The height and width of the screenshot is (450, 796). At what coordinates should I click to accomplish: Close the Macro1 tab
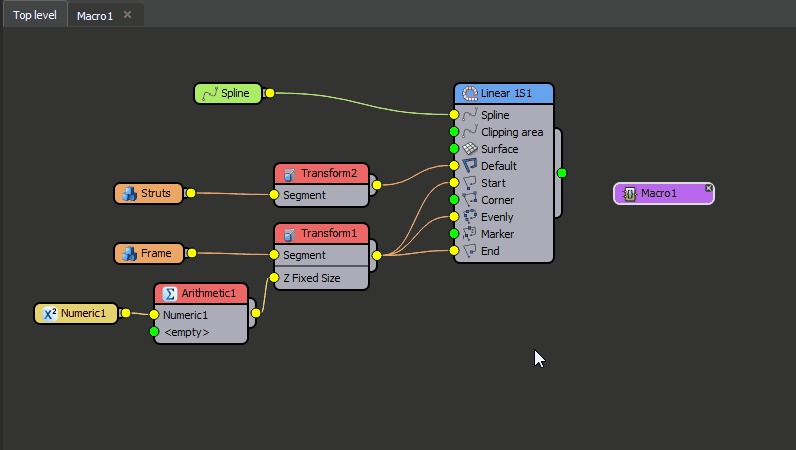click(127, 15)
